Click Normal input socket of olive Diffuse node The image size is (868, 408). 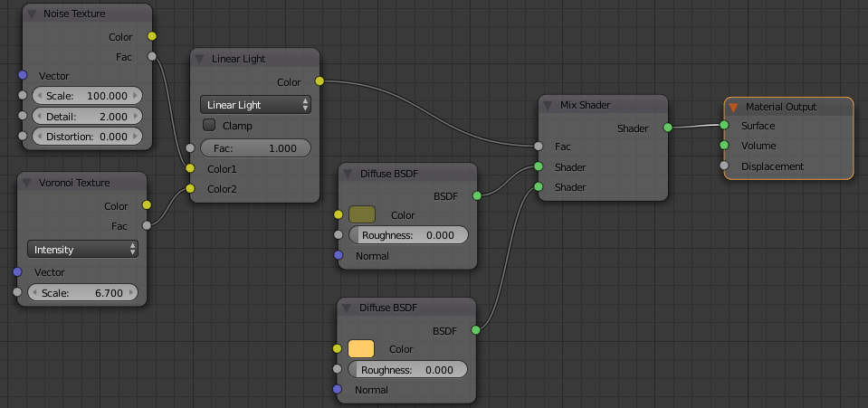(x=339, y=255)
